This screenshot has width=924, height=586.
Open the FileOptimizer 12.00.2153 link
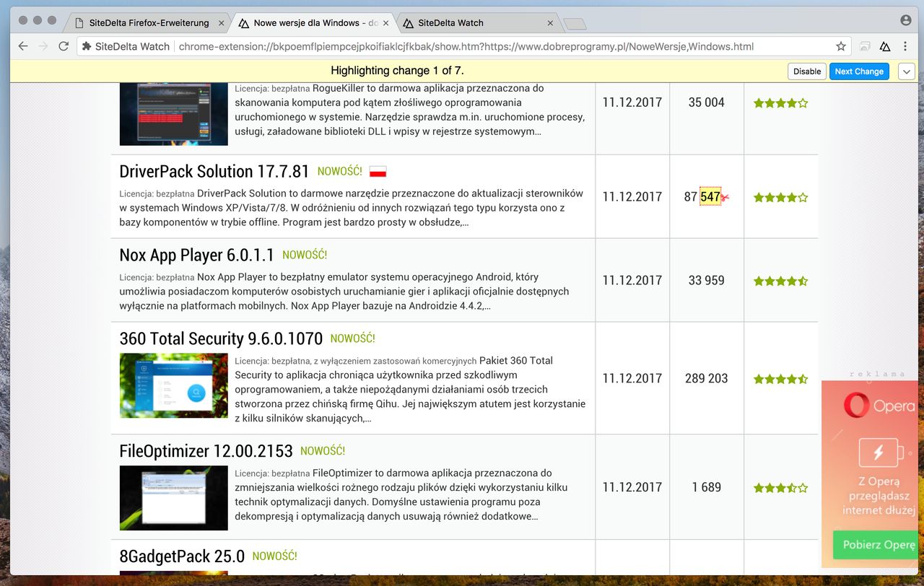tap(206, 452)
